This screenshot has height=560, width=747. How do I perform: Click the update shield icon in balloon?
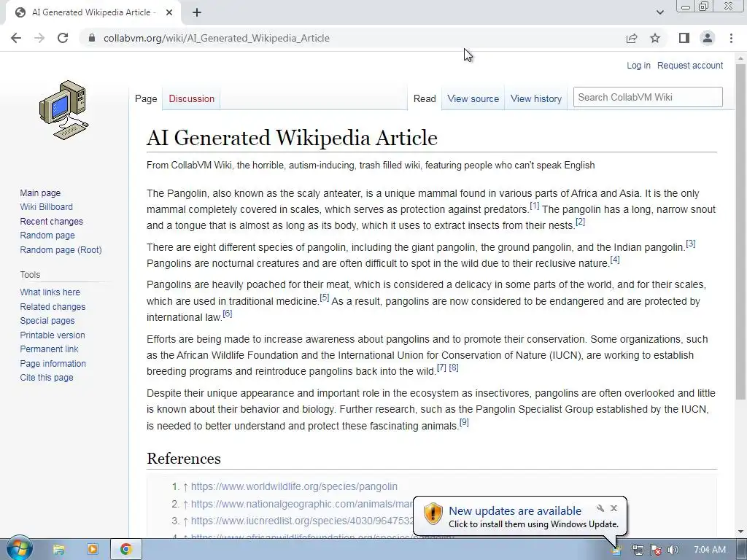pyautogui.click(x=433, y=514)
